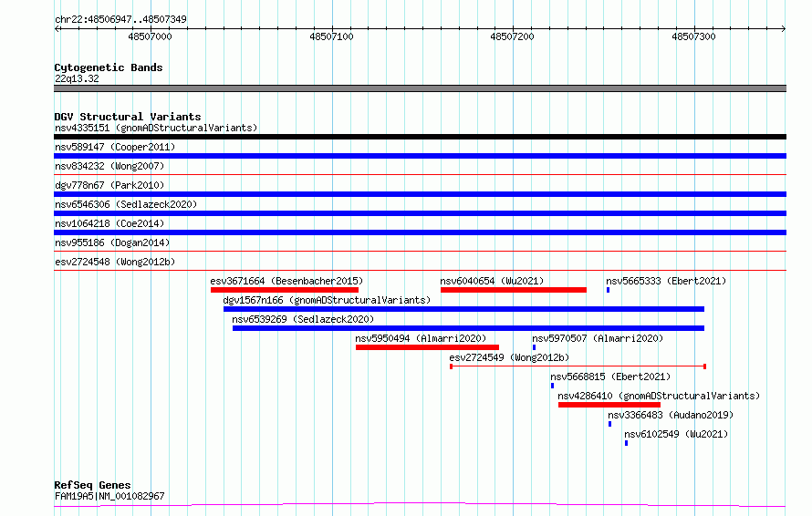The image size is (812, 516).
Task: Open dgv778n67 Park2010 variant label
Action: click(x=109, y=185)
